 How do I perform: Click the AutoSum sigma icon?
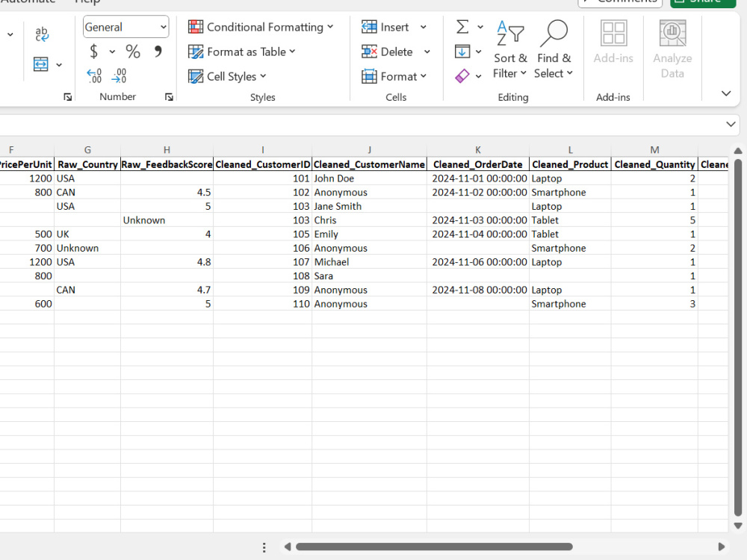[462, 27]
